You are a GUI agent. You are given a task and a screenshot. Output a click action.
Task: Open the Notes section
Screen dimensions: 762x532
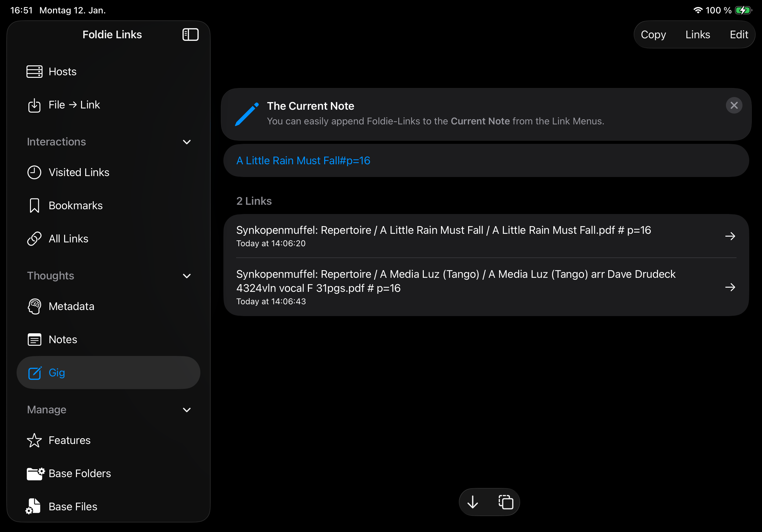(63, 340)
